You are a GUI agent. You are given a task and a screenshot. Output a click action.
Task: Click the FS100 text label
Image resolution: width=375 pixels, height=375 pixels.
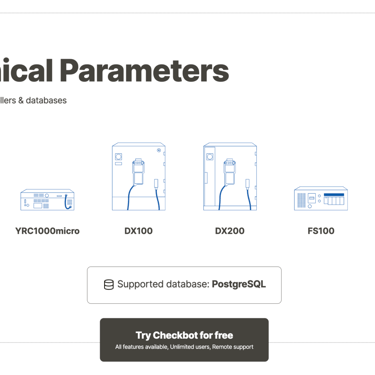click(x=321, y=231)
